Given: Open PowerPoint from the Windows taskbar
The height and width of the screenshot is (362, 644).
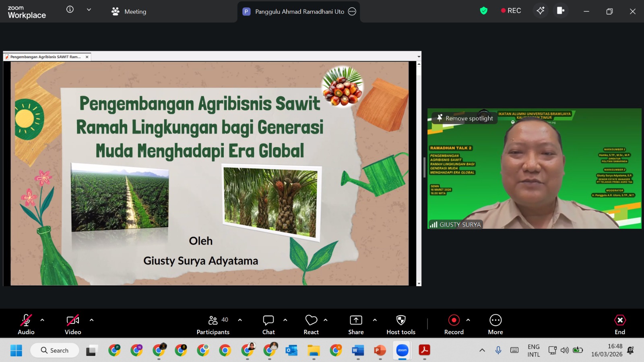Looking at the screenshot, I should click(380, 350).
